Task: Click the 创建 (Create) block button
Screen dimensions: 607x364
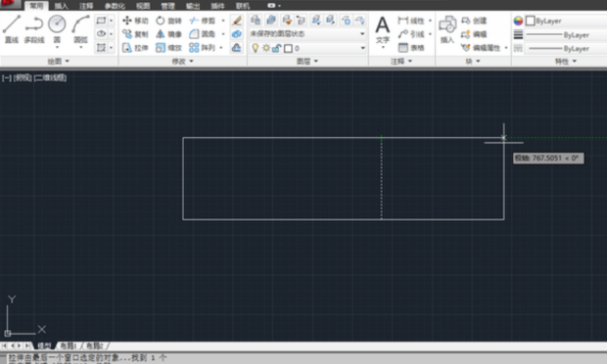Action: point(474,21)
